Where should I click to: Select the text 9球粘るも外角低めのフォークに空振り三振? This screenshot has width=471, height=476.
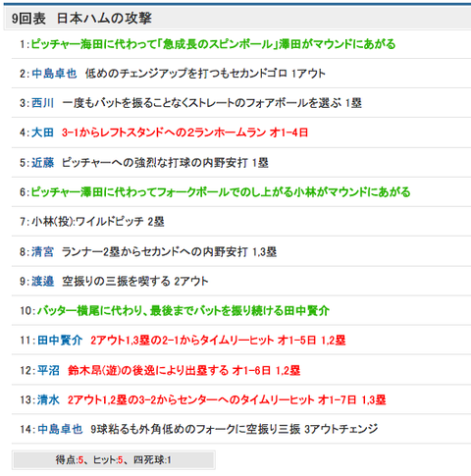click(195, 429)
